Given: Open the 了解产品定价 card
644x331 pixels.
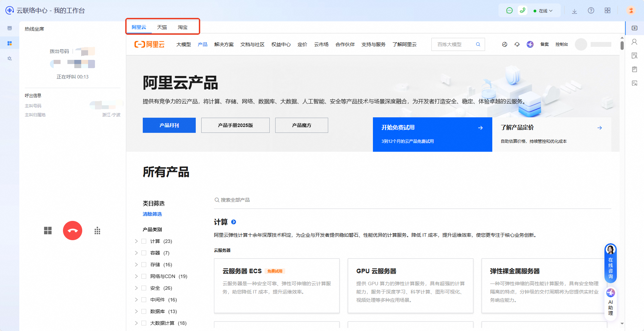Looking at the screenshot, I should click(x=552, y=135).
